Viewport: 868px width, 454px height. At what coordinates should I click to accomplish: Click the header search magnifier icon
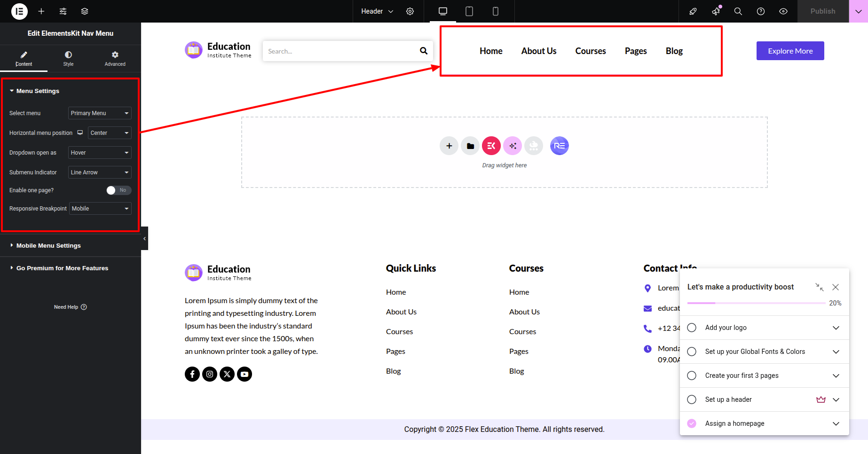[x=424, y=51]
